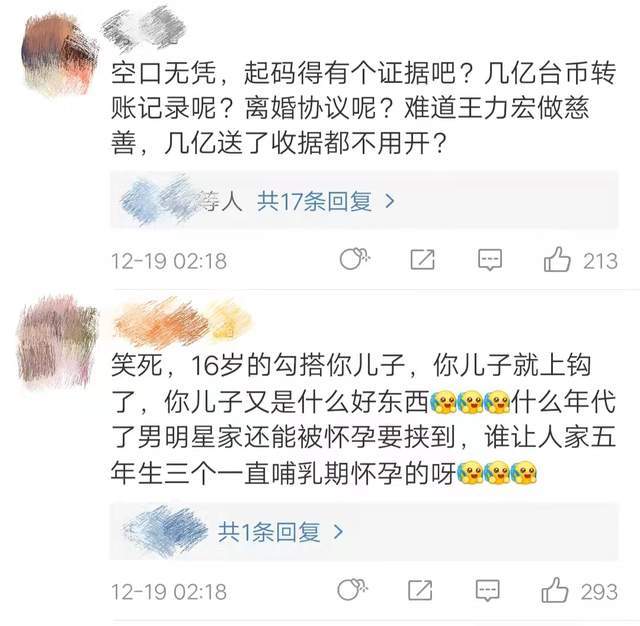Screen dimensions: 640x626
Task: Tap the reply bubble icon on the 王力宏 comment
Action: click(490, 260)
